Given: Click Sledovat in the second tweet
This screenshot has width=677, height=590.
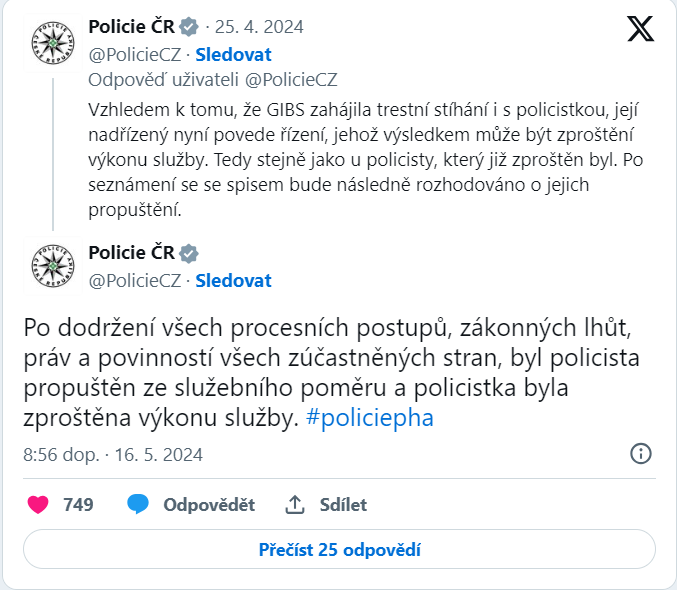Looking at the screenshot, I should click(233, 281).
